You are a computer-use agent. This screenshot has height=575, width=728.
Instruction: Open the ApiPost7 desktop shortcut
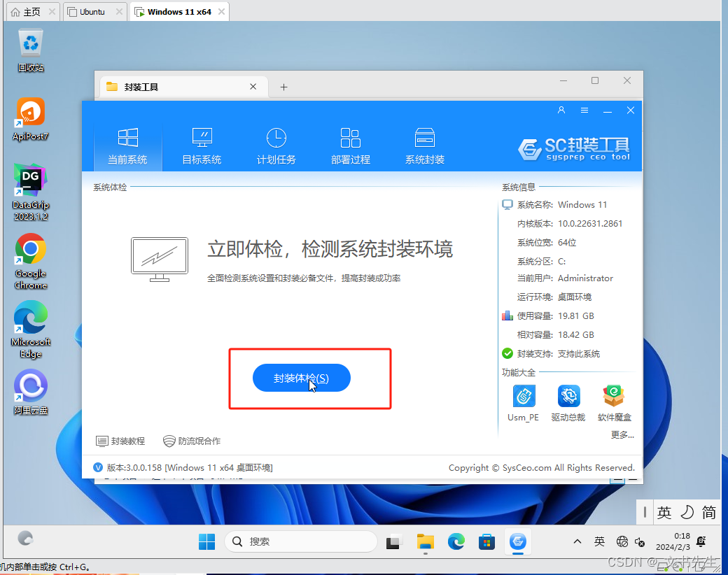point(31,119)
